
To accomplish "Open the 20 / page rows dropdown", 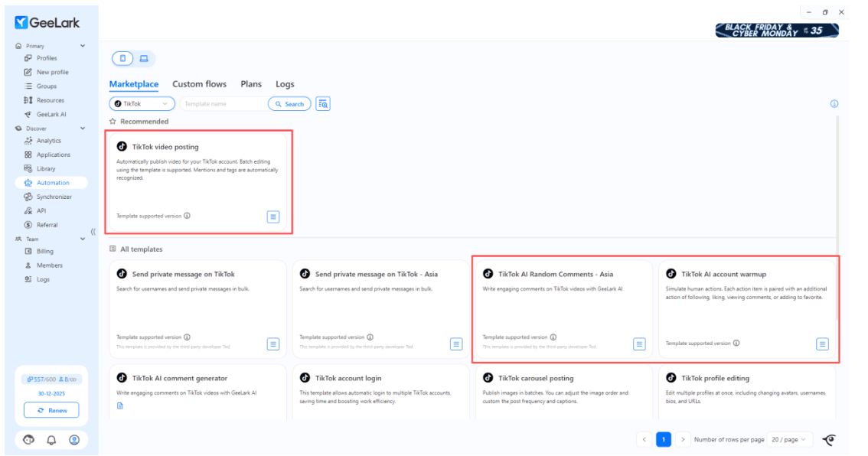I will point(789,440).
